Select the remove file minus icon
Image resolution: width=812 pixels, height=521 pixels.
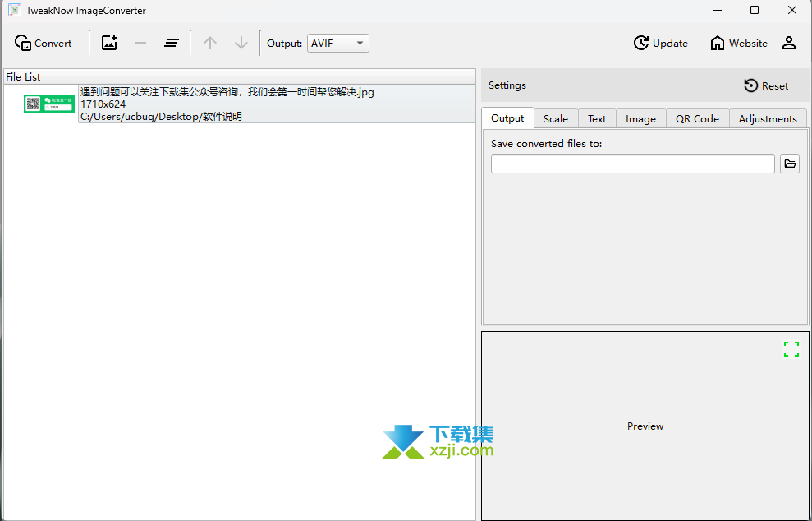140,43
